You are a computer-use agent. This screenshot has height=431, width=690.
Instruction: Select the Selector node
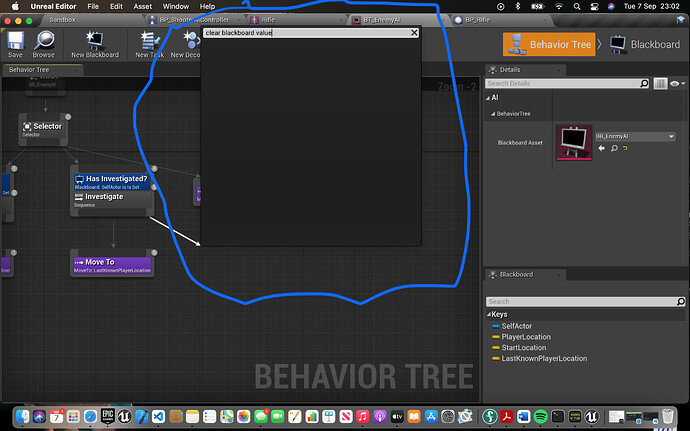[43, 129]
